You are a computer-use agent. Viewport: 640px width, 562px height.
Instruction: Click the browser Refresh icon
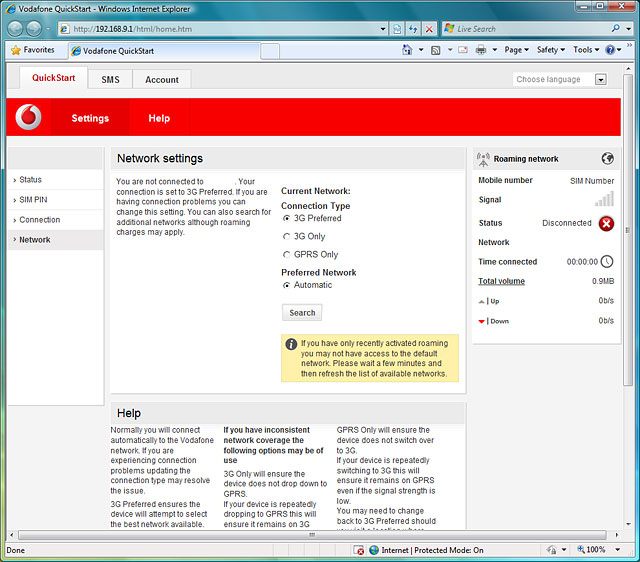413,29
